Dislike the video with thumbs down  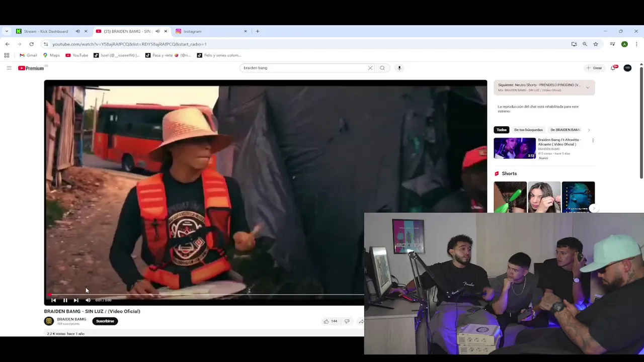click(x=347, y=321)
